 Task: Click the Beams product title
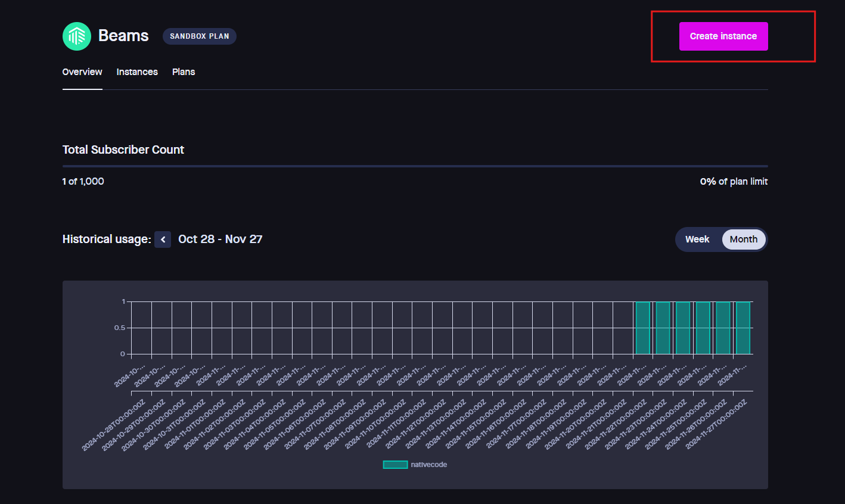123,36
